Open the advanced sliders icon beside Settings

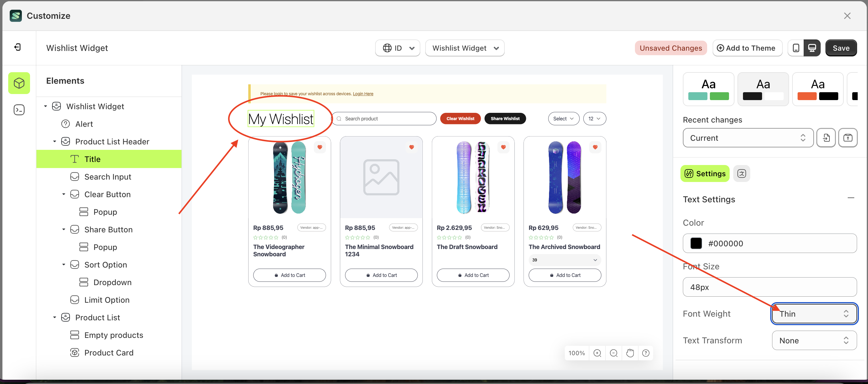742,173
